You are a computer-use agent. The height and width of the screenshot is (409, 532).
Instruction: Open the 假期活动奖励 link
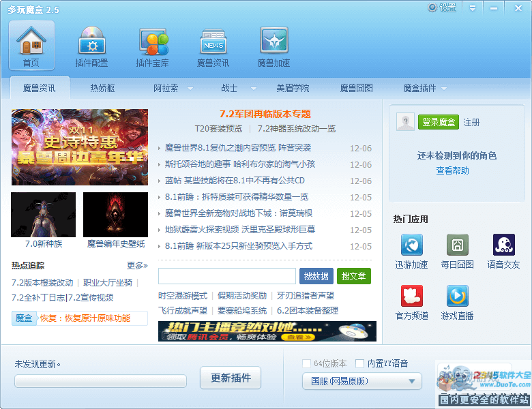click(242, 296)
